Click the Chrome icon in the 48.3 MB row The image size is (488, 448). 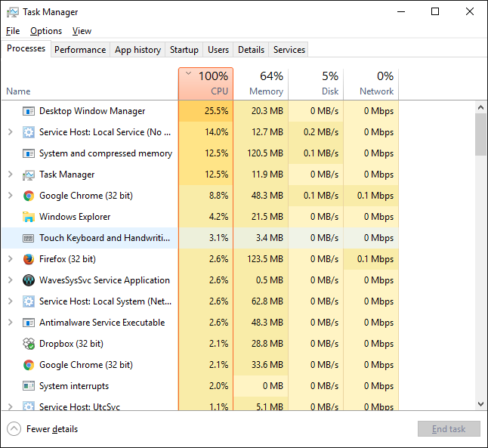(x=29, y=196)
